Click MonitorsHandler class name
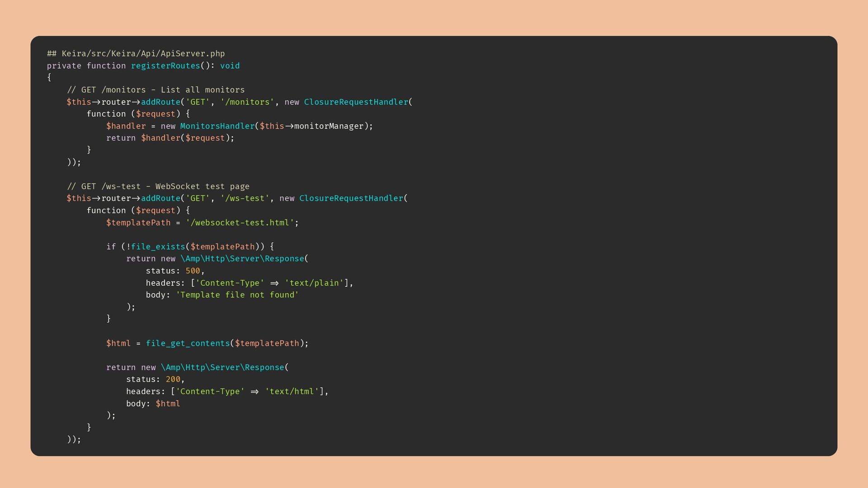 pyautogui.click(x=217, y=126)
